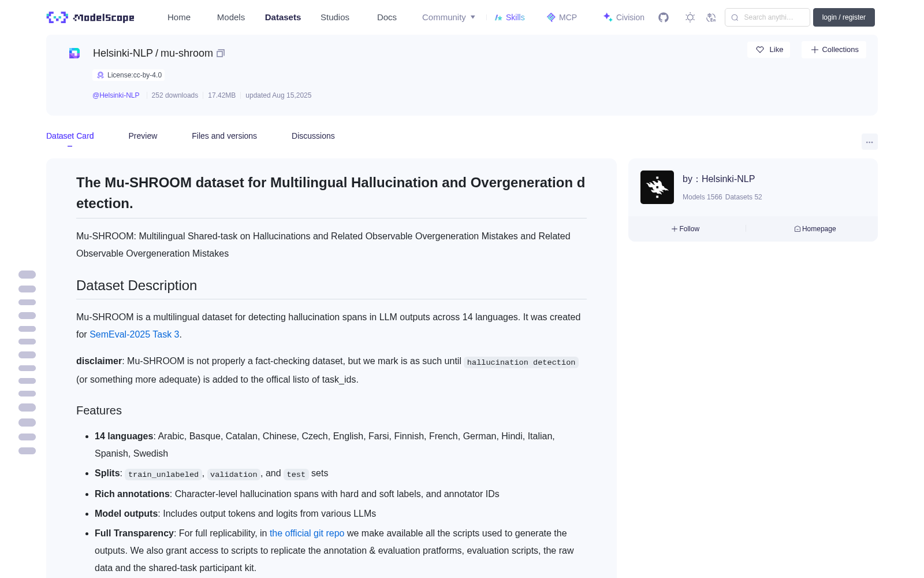This screenshot has width=924, height=578.
Task: Select the Dataset Card tab
Action: (70, 136)
